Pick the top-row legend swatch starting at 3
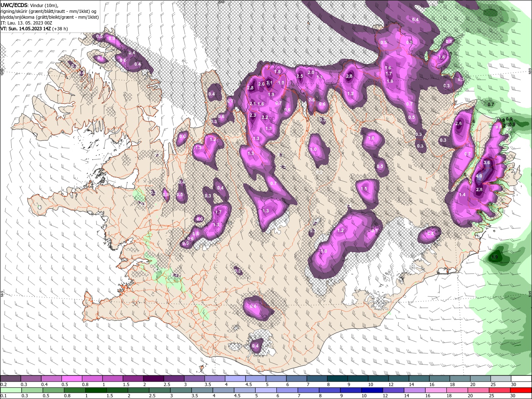Screen dimensions: 532x399 tap(194, 379)
